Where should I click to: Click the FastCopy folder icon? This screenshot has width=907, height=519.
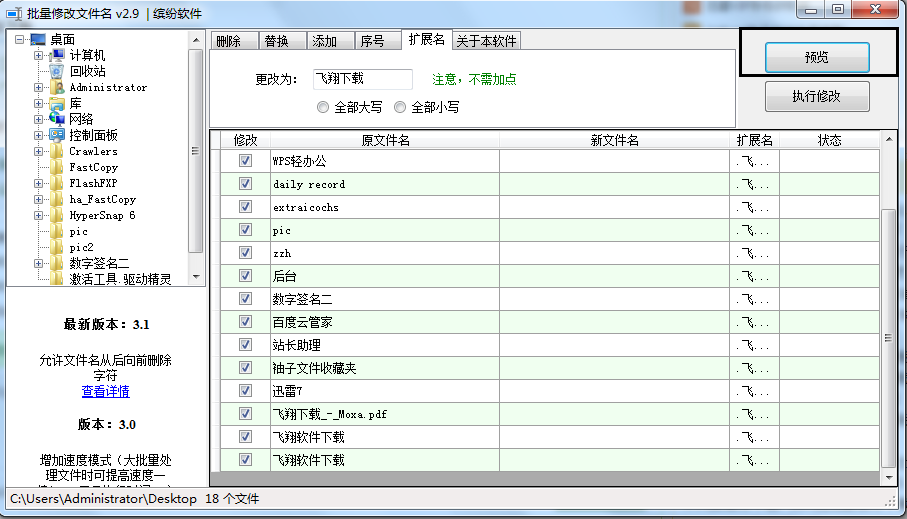click(x=57, y=167)
